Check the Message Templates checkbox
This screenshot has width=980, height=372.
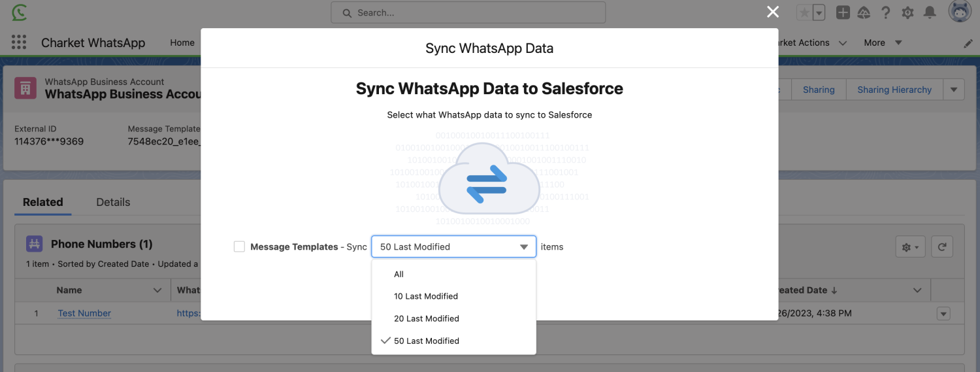tap(239, 246)
